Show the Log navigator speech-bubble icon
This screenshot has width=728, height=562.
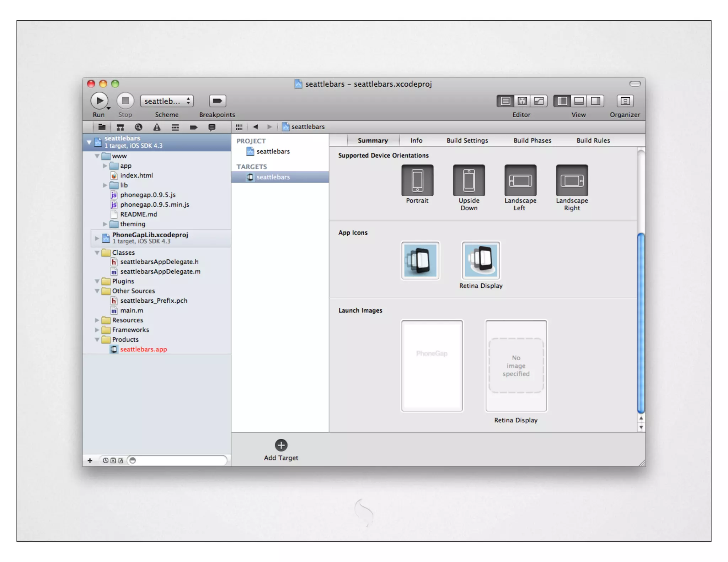(x=212, y=127)
